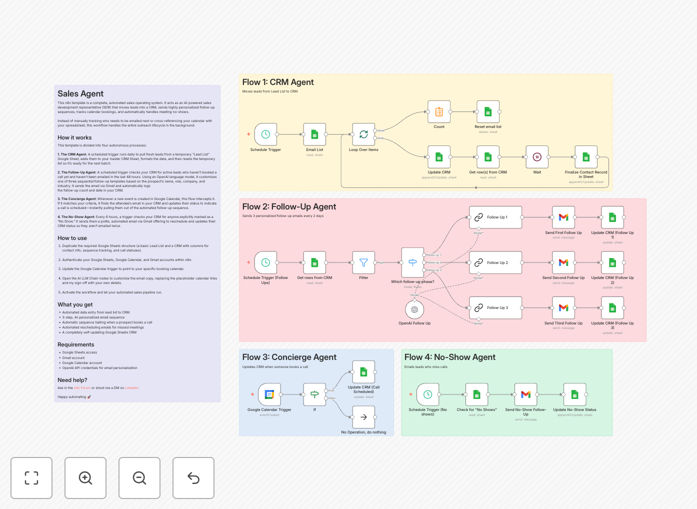Click the "Flow 4: No-Show Agent" sticky title

[x=450, y=357]
